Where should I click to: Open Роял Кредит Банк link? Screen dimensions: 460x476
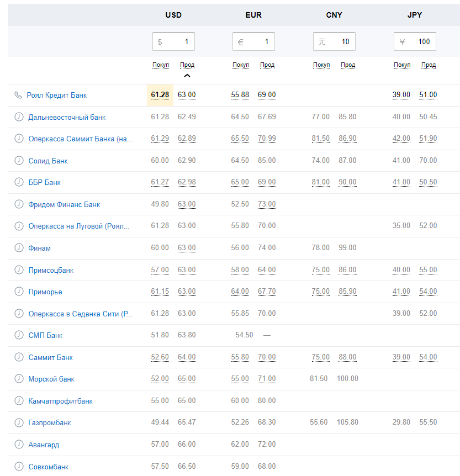pos(57,96)
